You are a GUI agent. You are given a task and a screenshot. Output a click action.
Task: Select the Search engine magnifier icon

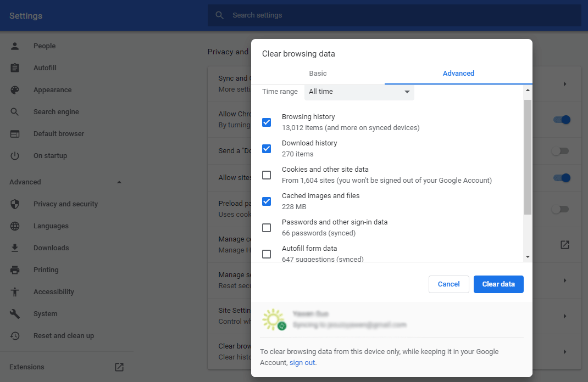tap(14, 111)
